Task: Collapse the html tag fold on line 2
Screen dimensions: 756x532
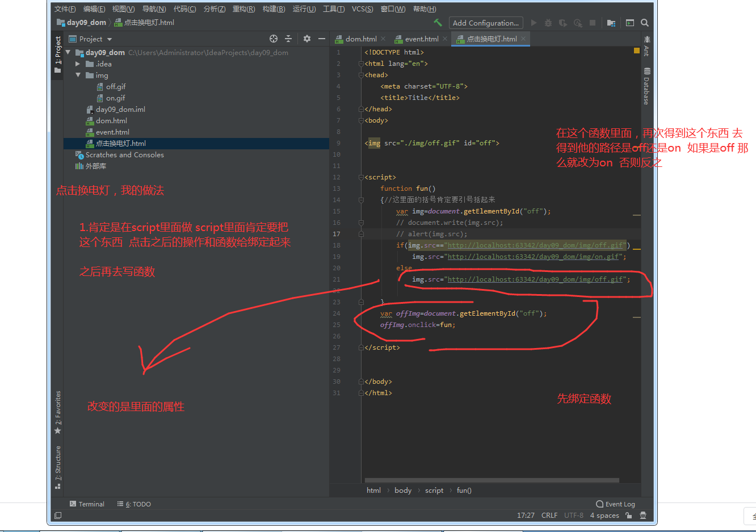Action: click(361, 64)
